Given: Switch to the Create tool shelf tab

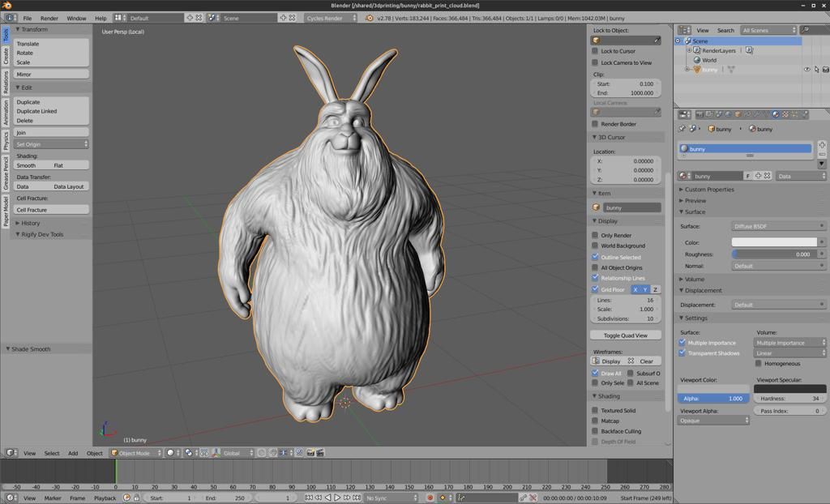Looking at the screenshot, I should (6, 56).
